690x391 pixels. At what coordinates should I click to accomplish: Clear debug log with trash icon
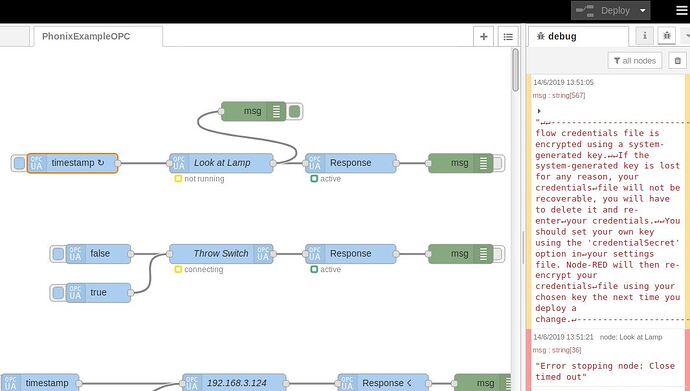point(678,61)
